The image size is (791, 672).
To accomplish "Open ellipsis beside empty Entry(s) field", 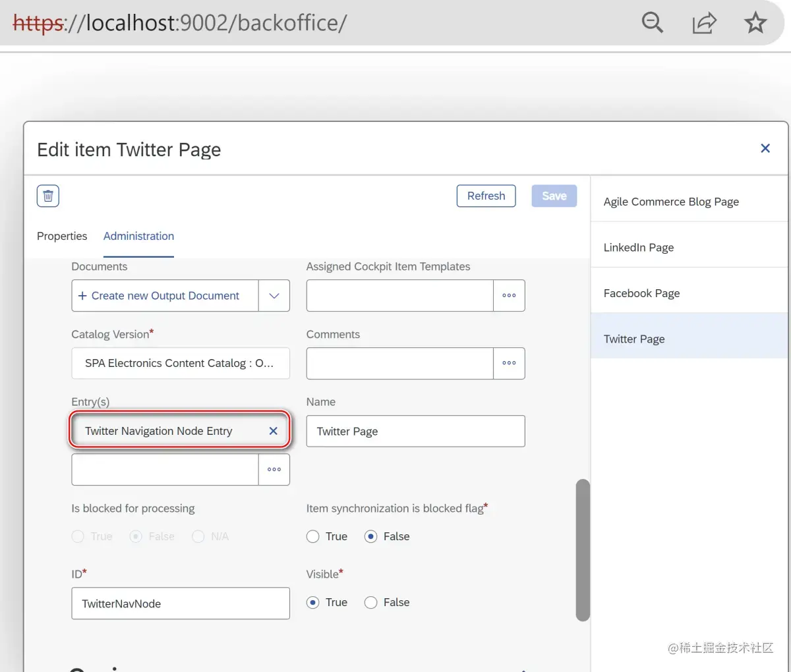I will (x=274, y=470).
